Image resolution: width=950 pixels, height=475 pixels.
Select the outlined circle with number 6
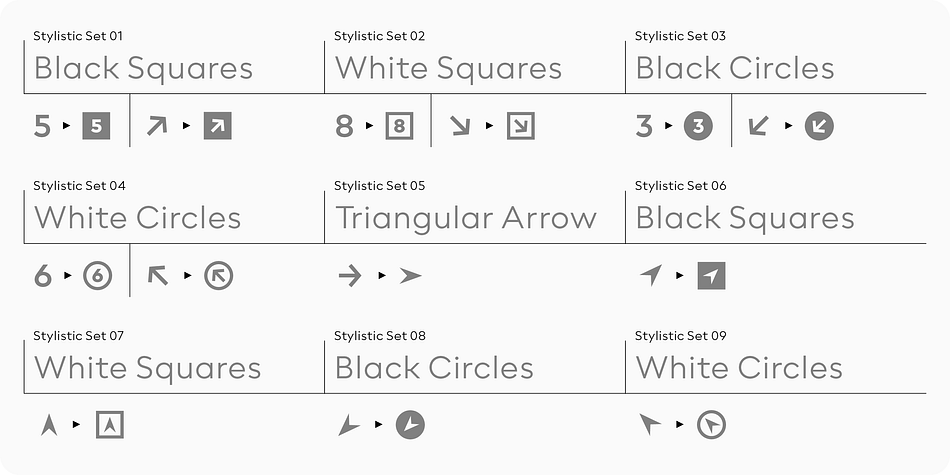click(x=98, y=276)
